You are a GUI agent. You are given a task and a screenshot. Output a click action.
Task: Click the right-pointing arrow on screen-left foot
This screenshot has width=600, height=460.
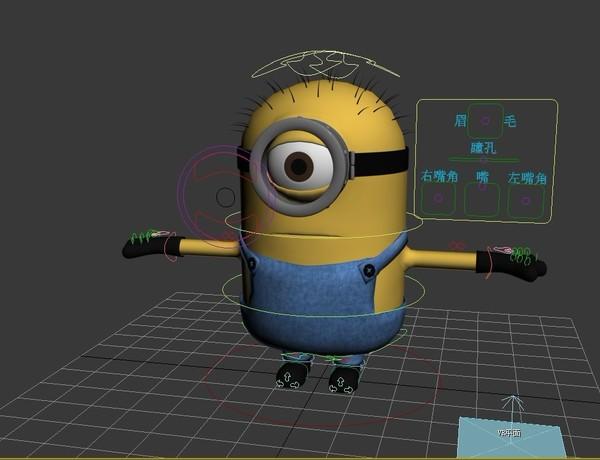[x=295, y=384]
